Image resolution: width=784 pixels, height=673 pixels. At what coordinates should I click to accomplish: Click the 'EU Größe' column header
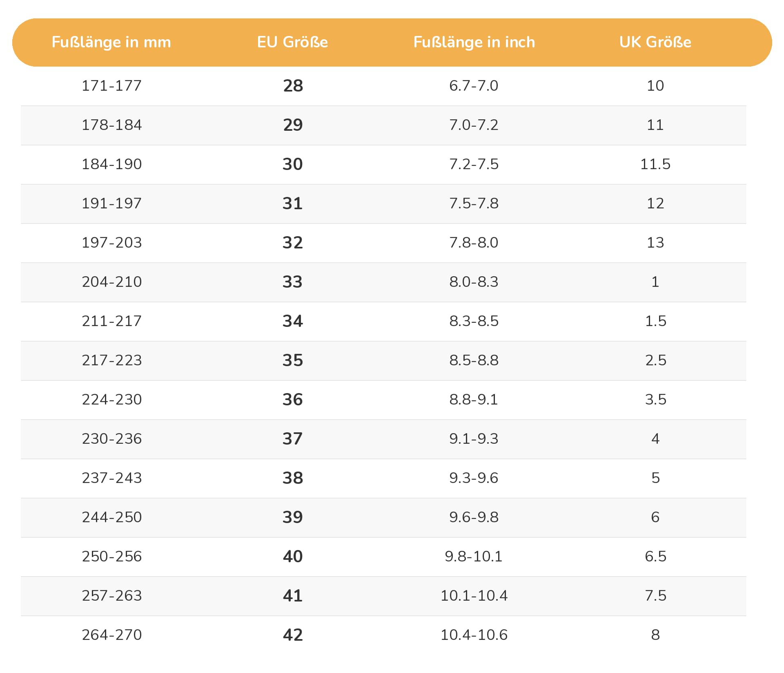tap(292, 42)
